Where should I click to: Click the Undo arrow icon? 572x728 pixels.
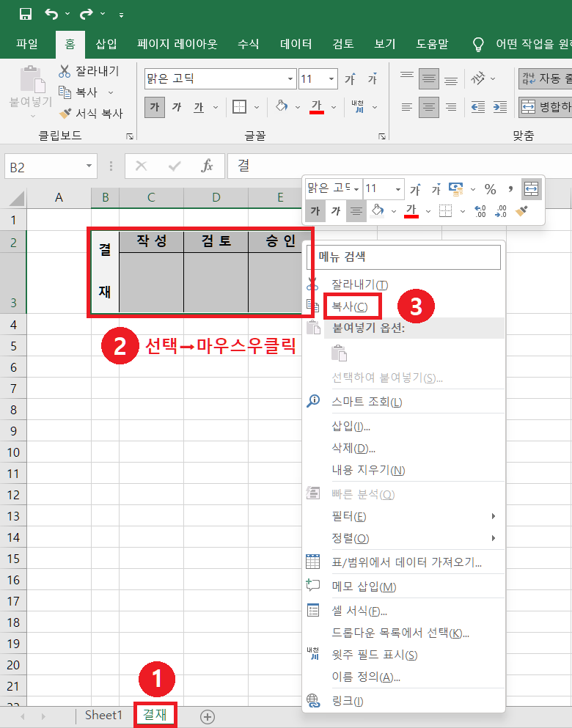pyautogui.click(x=51, y=14)
